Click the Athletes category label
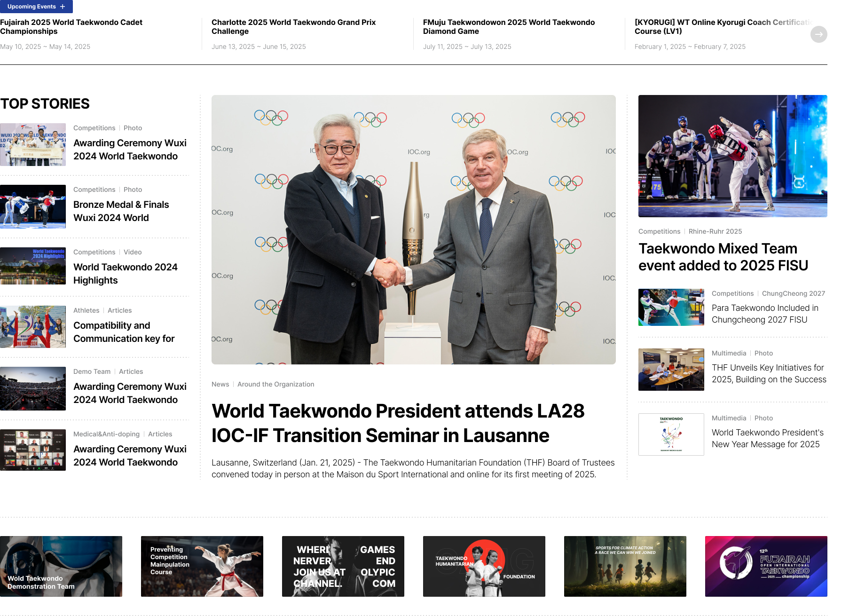 (86, 310)
